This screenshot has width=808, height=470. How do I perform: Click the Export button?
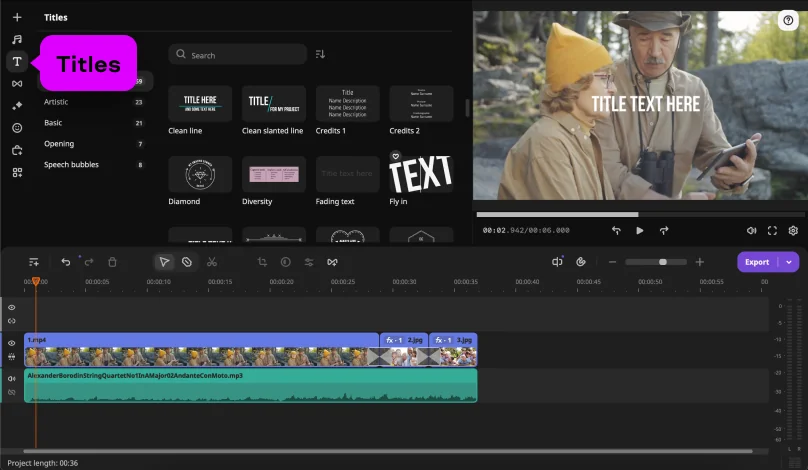[757, 262]
